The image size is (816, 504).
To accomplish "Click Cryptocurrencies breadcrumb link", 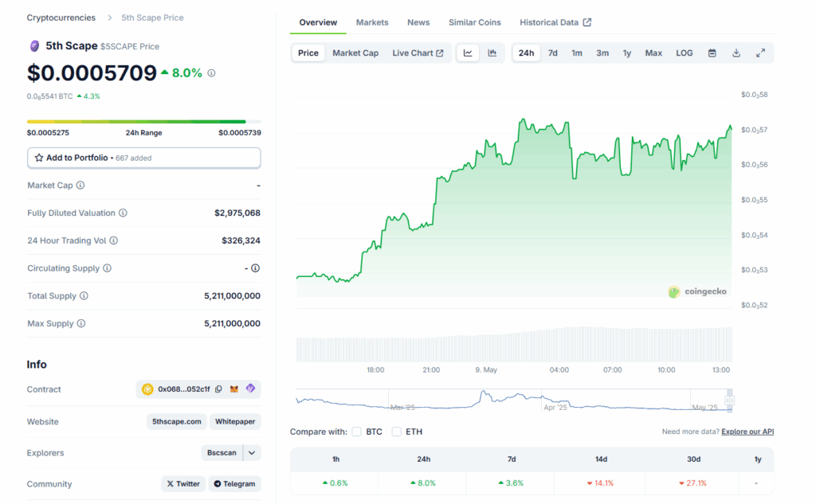I will click(x=61, y=18).
